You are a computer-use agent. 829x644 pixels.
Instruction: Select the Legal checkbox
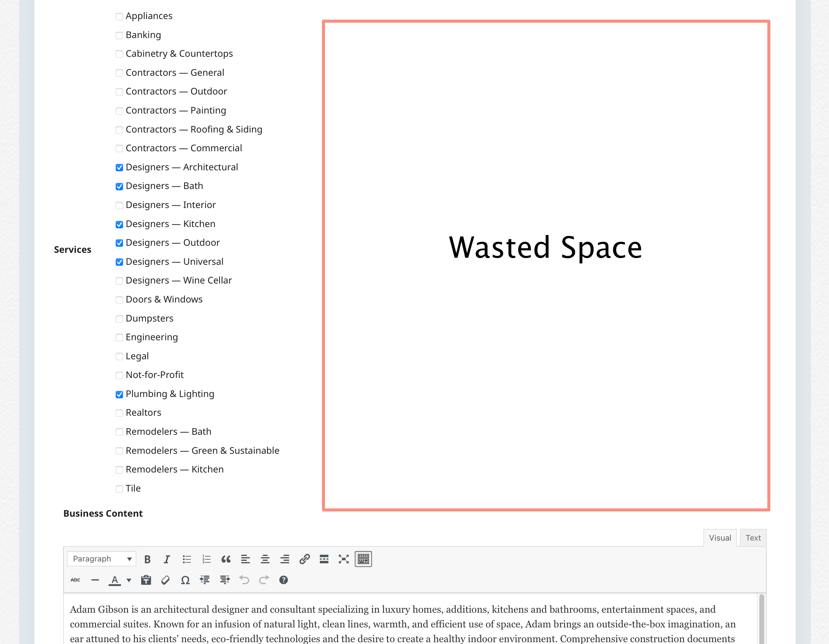[x=119, y=356]
